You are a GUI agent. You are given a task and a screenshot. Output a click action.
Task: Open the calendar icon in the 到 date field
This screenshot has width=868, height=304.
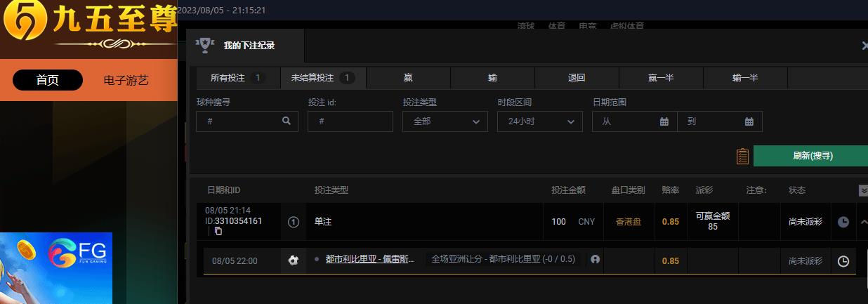point(749,121)
